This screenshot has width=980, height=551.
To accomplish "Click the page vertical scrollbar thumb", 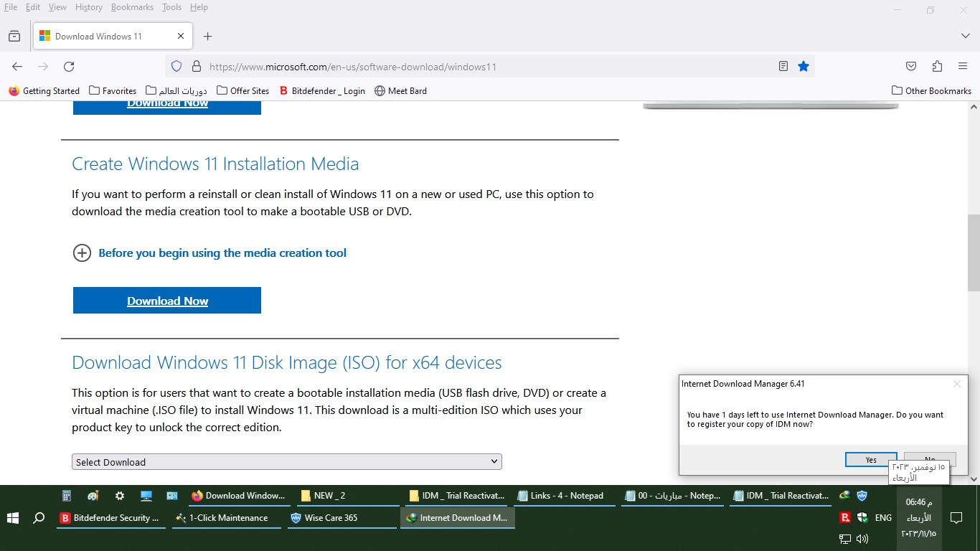I will [x=974, y=251].
